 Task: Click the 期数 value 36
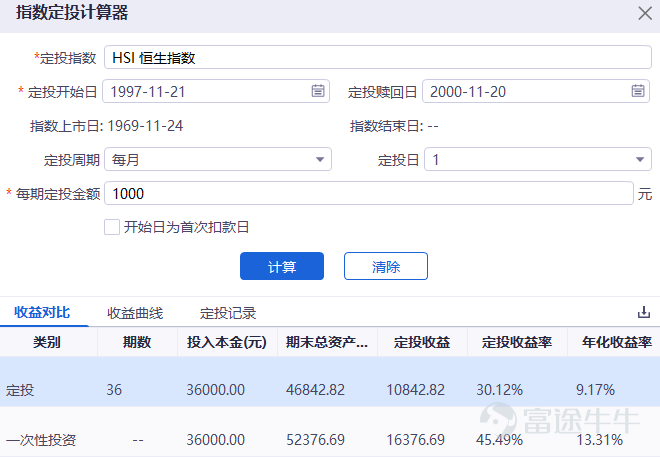(x=114, y=390)
